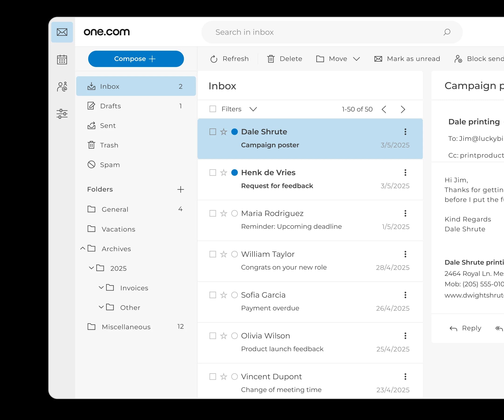Viewport: 504px width, 420px height.
Task: Select all messages with the Filters checkbox
Action: click(x=213, y=109)
